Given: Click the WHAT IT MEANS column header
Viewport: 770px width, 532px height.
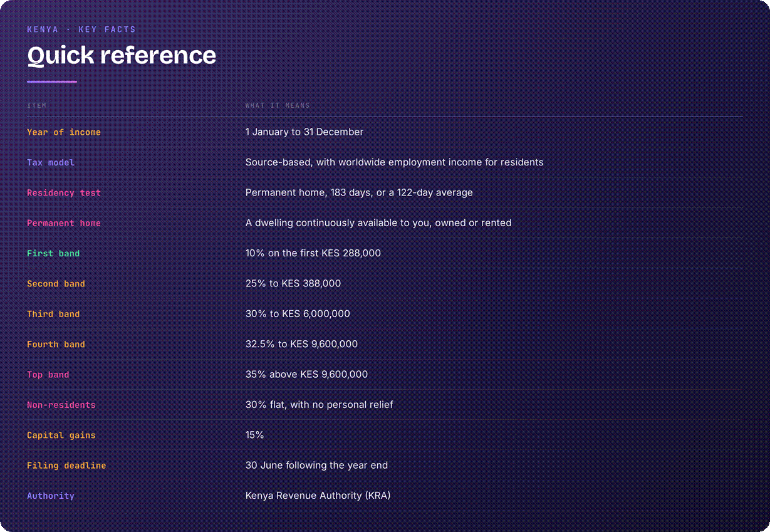Looking at the screenshot, I should (278, 105).
